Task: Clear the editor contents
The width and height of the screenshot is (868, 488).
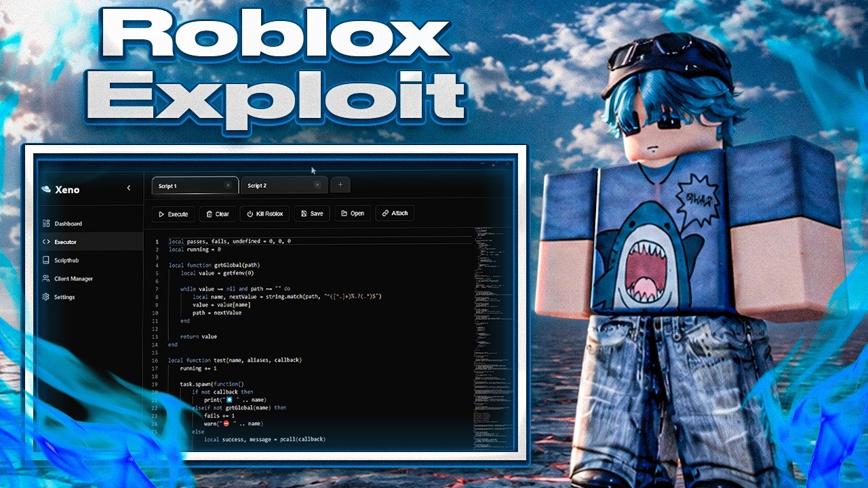Action: (218, 213)
